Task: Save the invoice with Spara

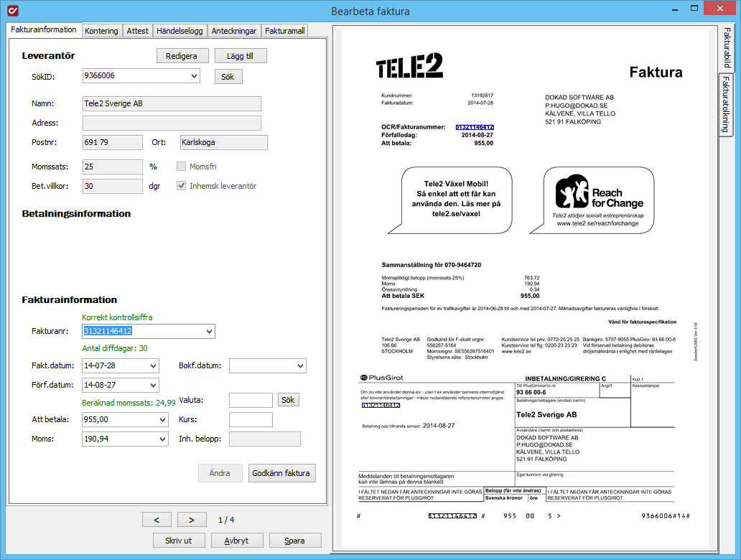Action: (295, 541)
